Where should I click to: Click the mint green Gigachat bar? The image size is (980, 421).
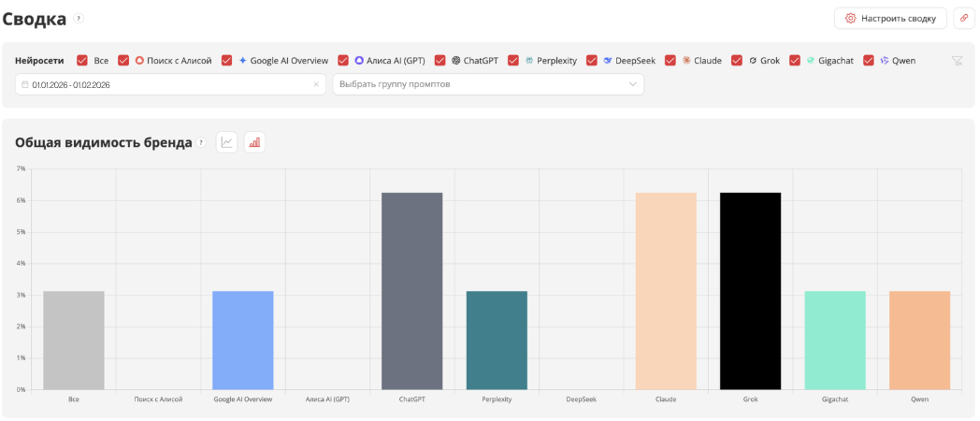pyautogui.click(x=835, y=341)
